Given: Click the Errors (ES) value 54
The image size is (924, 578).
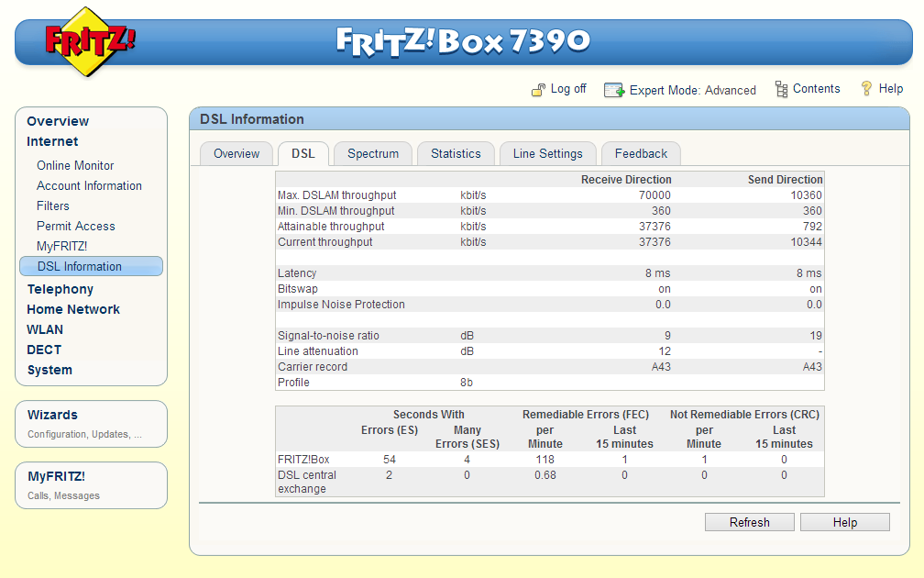Looking at the screenshot, I should click(390, 460).
